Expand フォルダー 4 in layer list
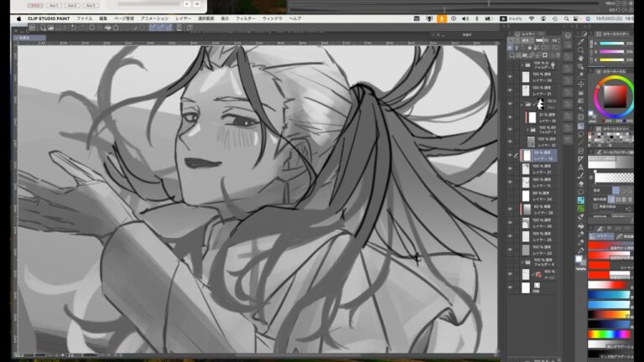644x362 pixels. click(x=523, y=261)
